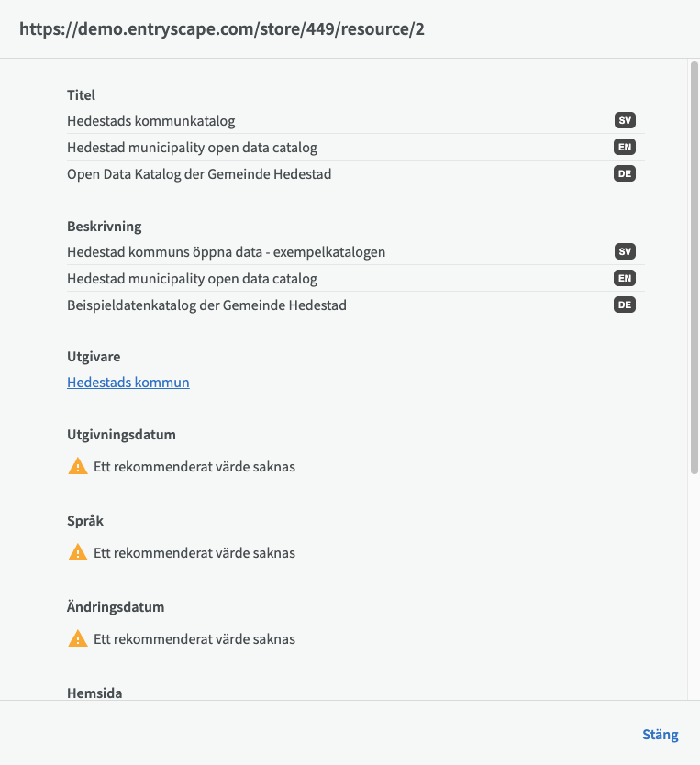Screen dimensions: 700x765
Task: Click the Titel section heading
Action: click(82, 94)
